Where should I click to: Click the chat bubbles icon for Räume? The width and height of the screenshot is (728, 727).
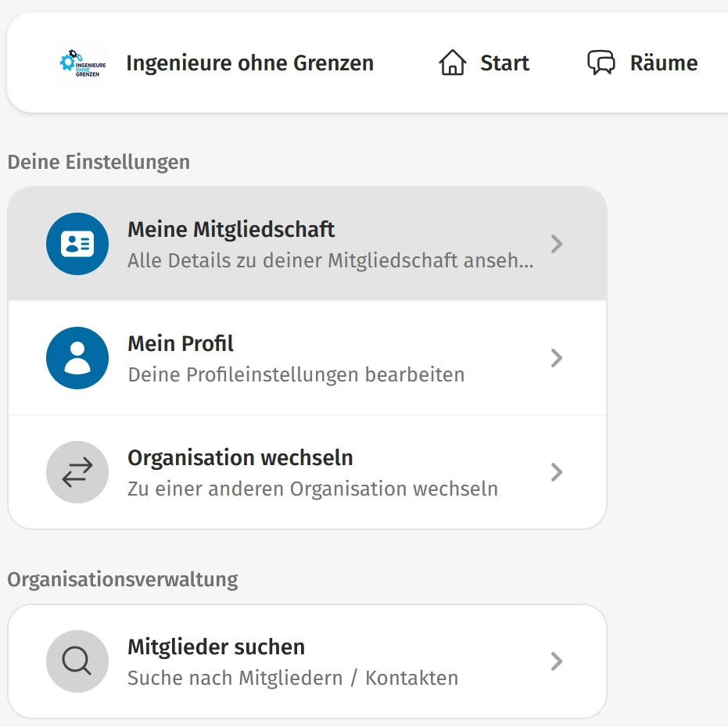[x=601, y=63]
